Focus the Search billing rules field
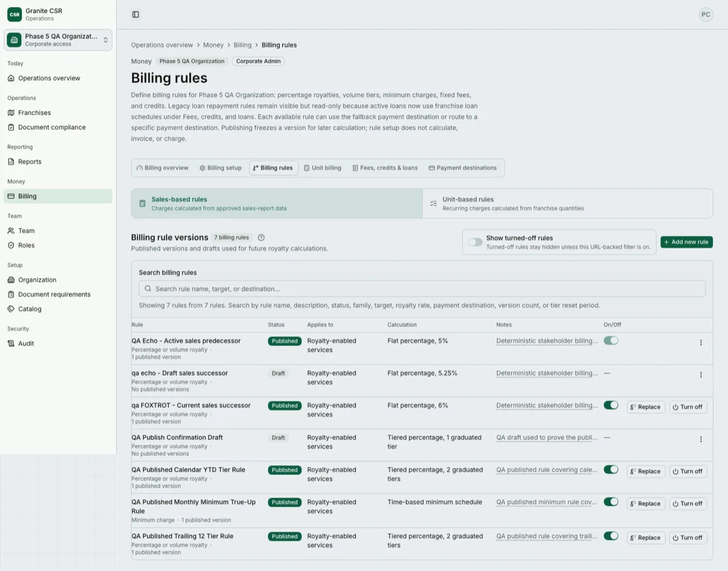This screenshot has width=728, height=571. point(422,289)
